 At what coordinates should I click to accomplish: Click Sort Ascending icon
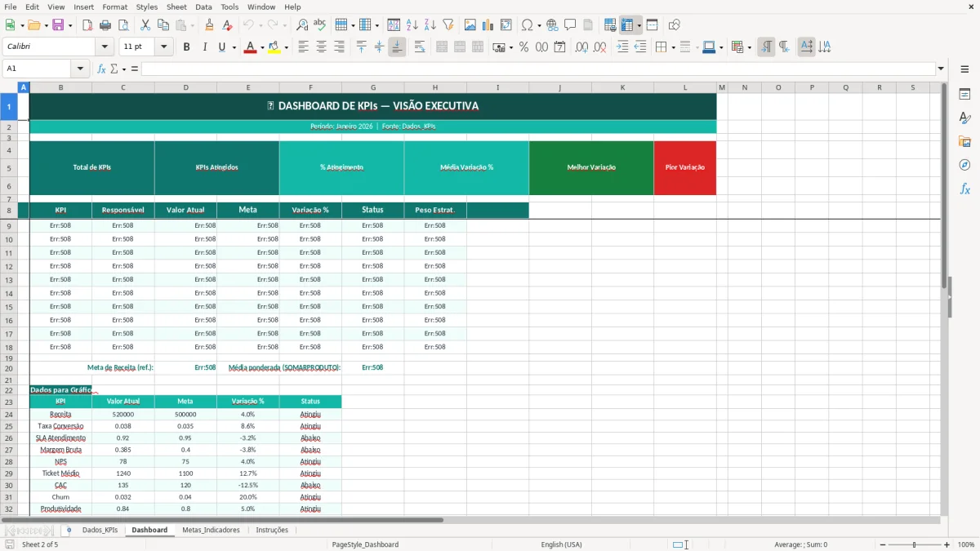click(412, 25)
